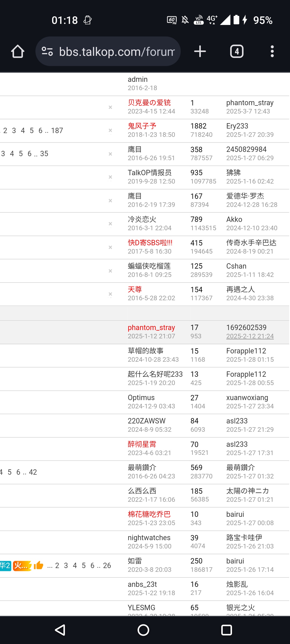
Task: Open author 冷炎恋火 profile
Action: pos(142,219)
